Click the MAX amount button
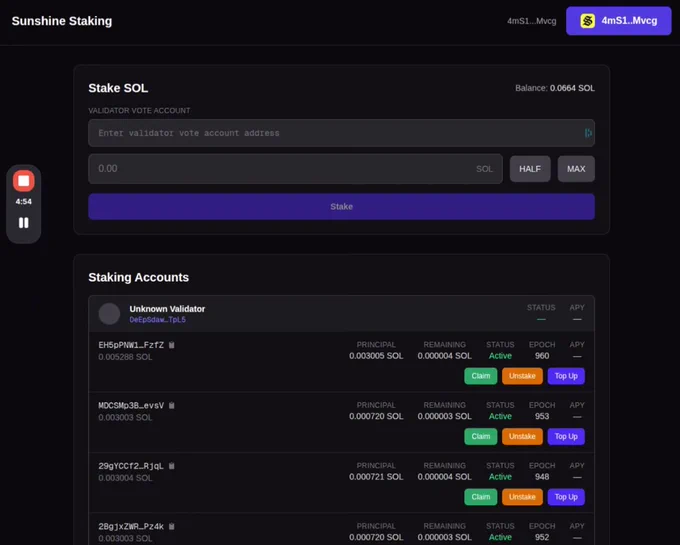The image size is (680, 545). [576, 169]
